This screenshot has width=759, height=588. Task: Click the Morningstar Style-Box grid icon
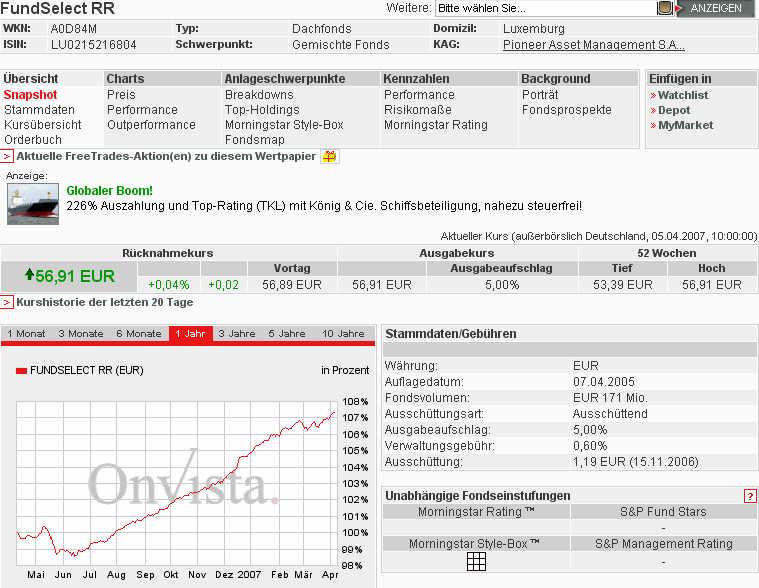(476, 562)
